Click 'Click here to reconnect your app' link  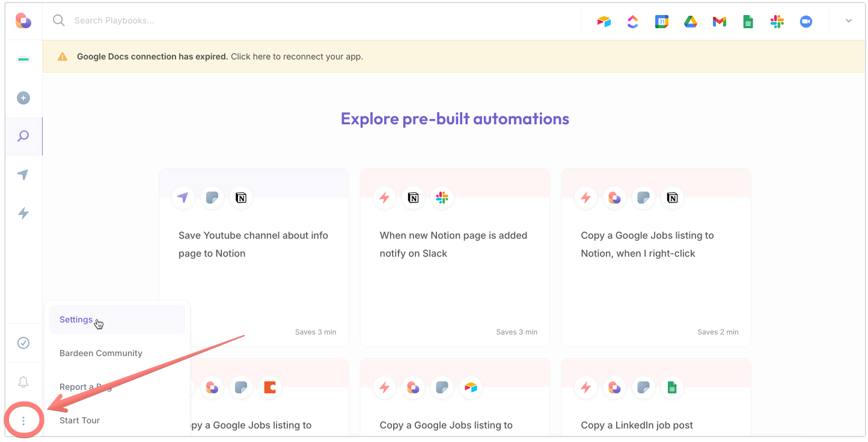point(297,56)
